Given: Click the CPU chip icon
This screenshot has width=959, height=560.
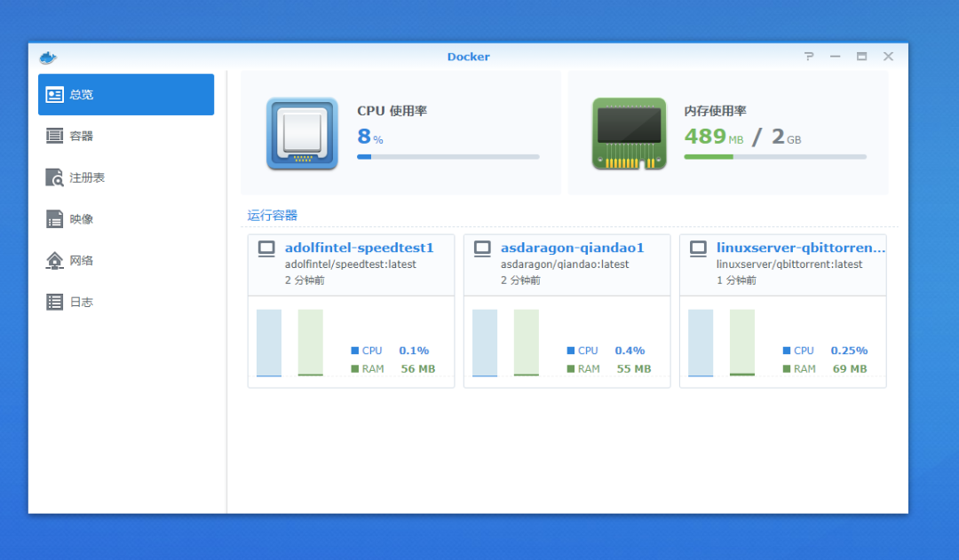Looking at the screenshot, I should tap(302, 133).
